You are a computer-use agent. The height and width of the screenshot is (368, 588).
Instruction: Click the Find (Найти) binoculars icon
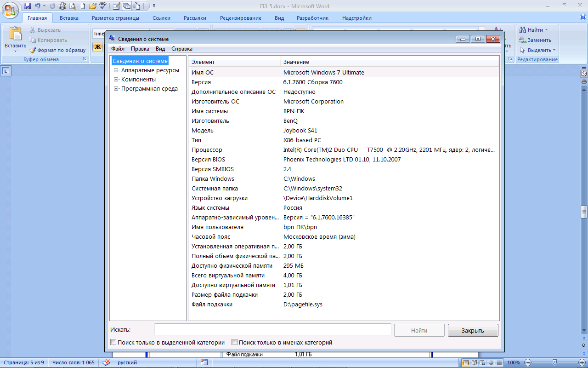523,30
